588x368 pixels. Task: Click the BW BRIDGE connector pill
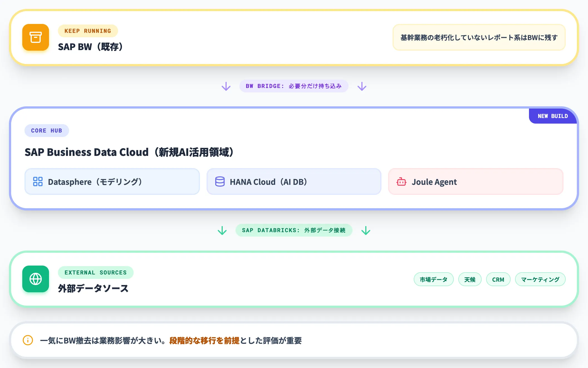[294, 86]
